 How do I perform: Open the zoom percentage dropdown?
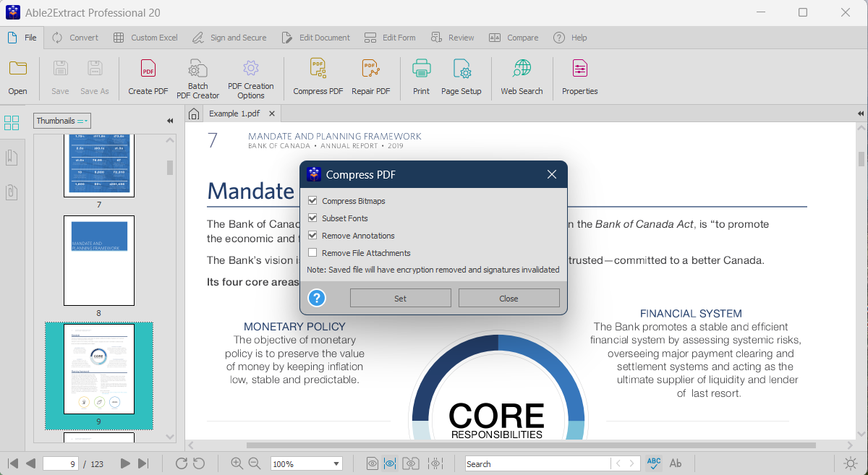click(335, 463)
